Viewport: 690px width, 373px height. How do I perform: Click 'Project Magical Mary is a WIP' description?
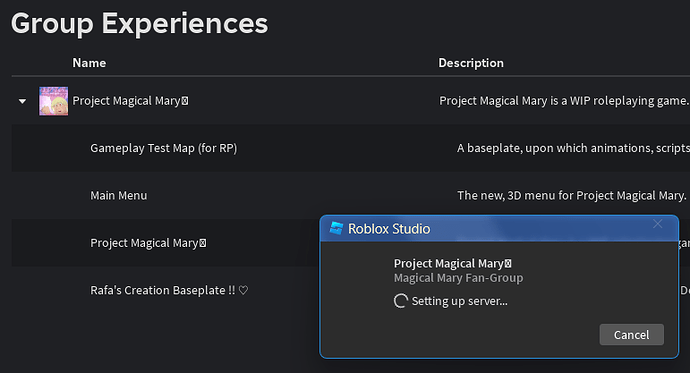(564, 101)
